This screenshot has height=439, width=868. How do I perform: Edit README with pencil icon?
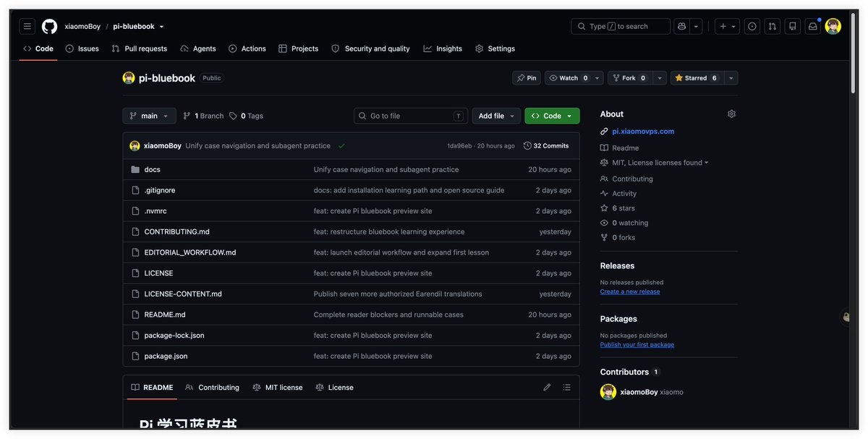(x=547, y=387)
